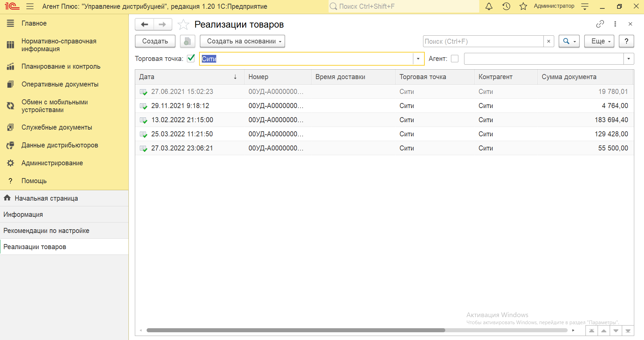Switch to Начальная страница tab

tap(46, 198)
